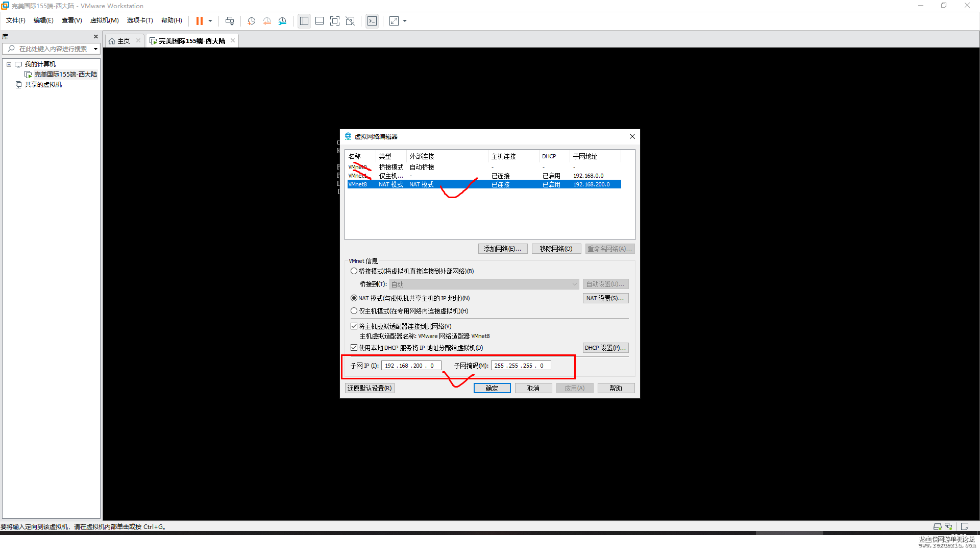980x553 pixels.
Task: Close the 库 library panel
Action: click(x=95, y=37)
